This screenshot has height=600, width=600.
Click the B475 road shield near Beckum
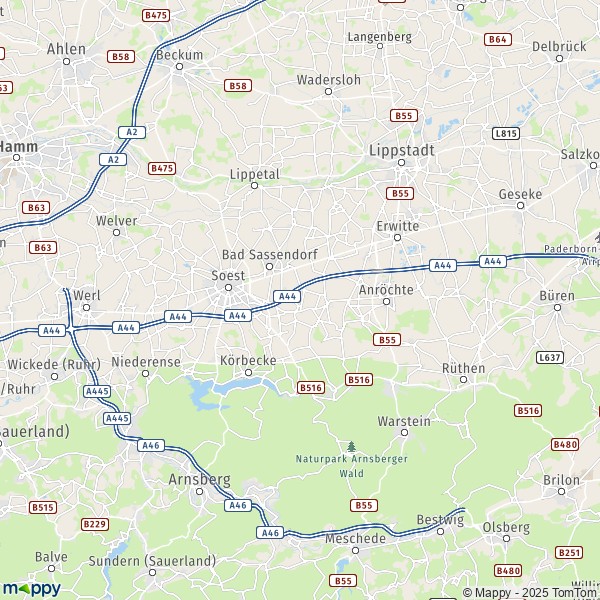tap(156, 15)
